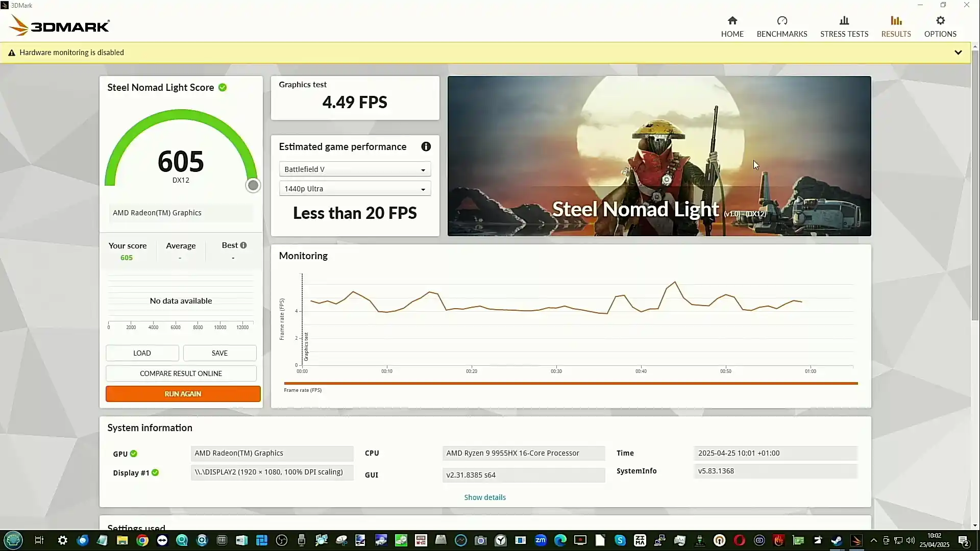Expand the hardware monitoring warning banner chevron
980x551 pixels.
coord(958,53)
